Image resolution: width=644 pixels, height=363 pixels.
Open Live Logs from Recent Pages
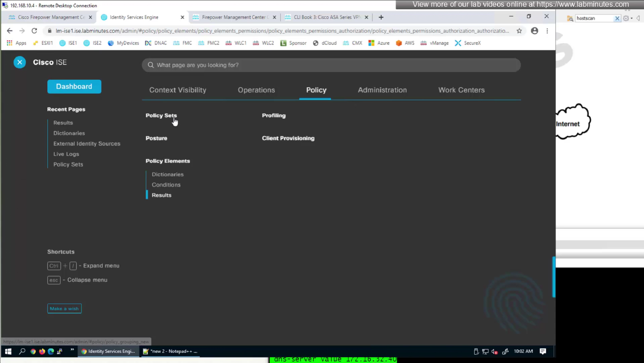(x=66, y=154)
